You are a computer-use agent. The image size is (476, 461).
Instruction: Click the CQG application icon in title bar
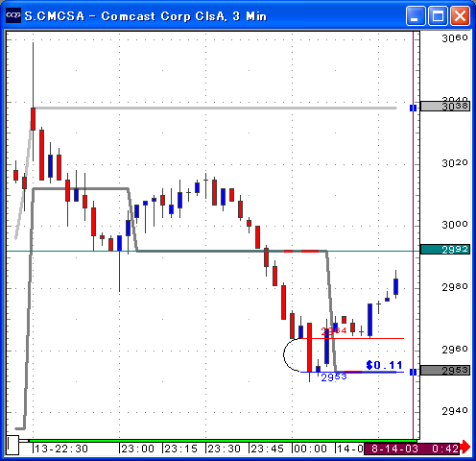(13, 14)
